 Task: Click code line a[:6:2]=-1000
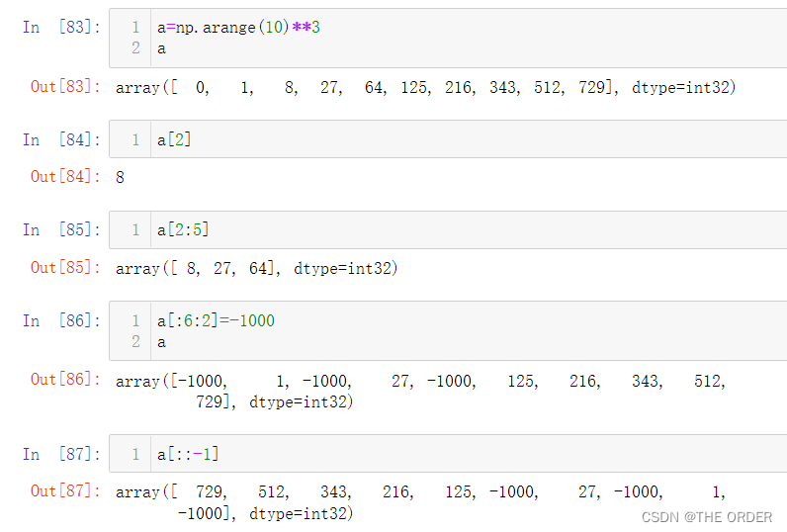(216, 320)
